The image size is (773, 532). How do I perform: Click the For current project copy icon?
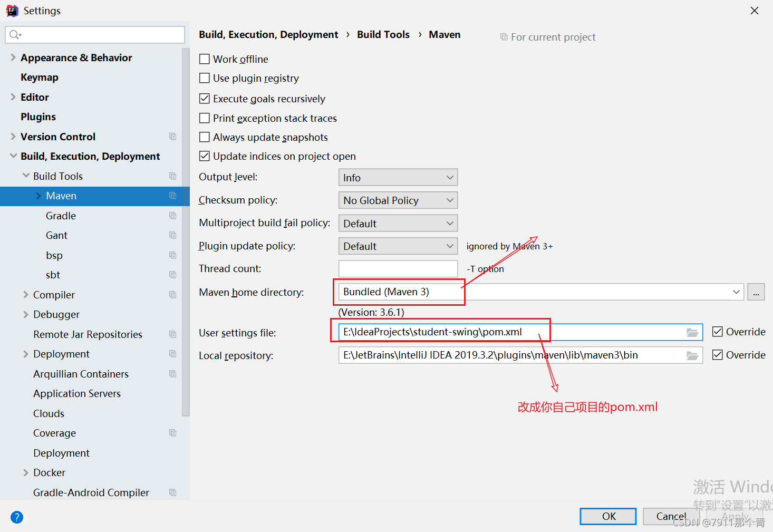pyautogui.click(x=504, y=37)
